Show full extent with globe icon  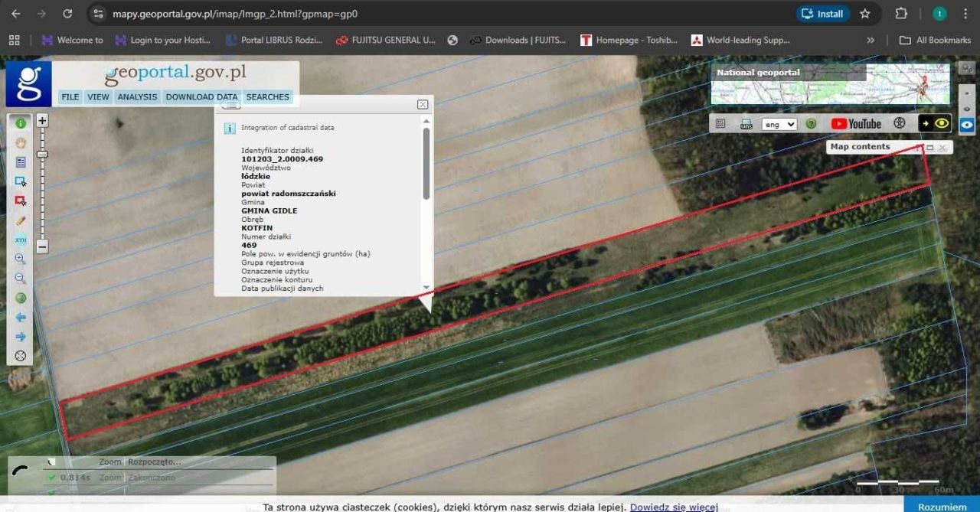21,298
